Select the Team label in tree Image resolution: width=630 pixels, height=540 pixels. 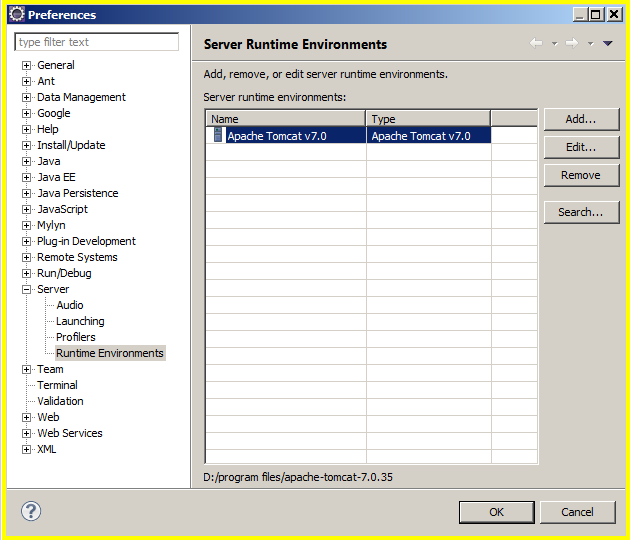pyautogui.click(x=50, y=369)
